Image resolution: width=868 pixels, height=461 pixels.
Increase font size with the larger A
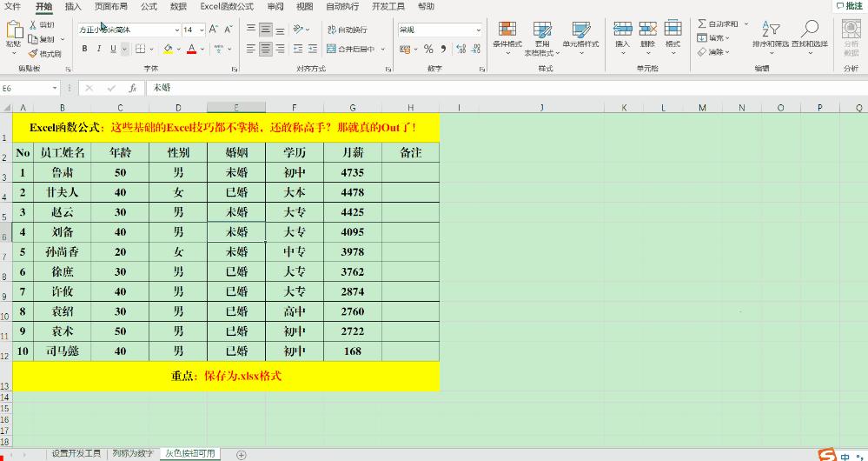coord(214,30)
